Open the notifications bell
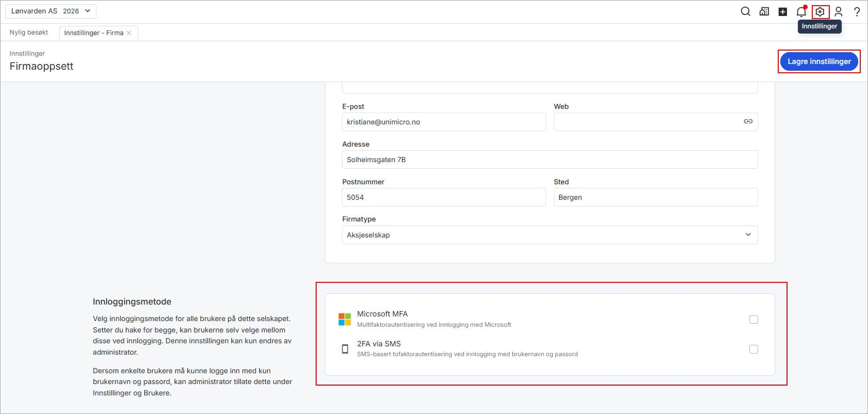The width and height of the screenshot is (868, 414). (x=801, y=11)
